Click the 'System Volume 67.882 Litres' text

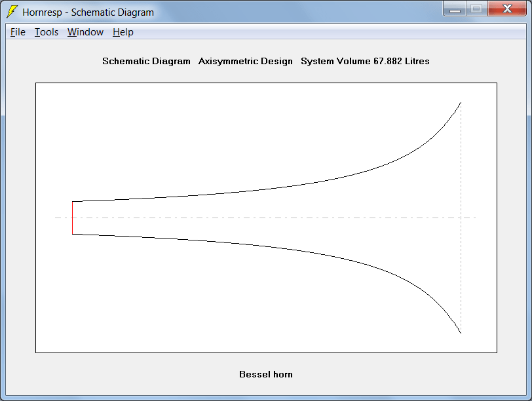point(365,61)
